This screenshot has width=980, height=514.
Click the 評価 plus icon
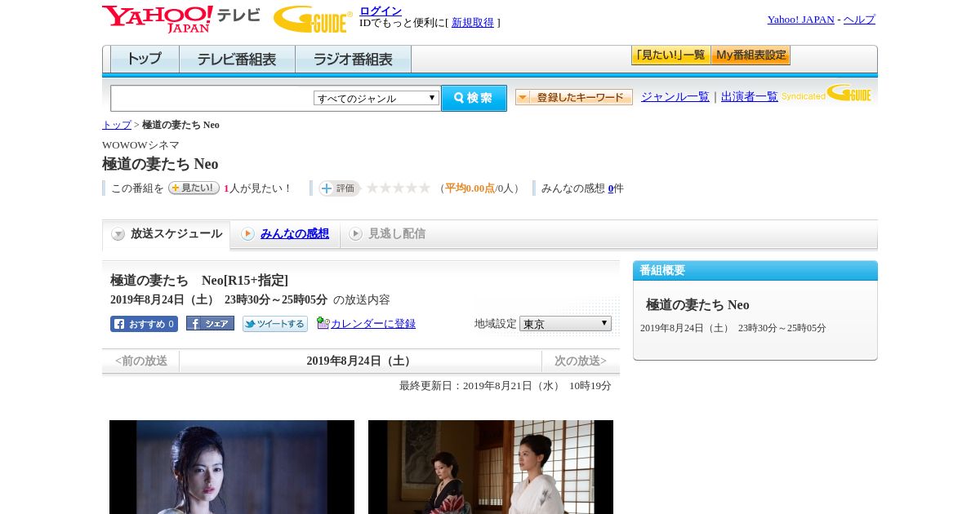coord(339,188)
